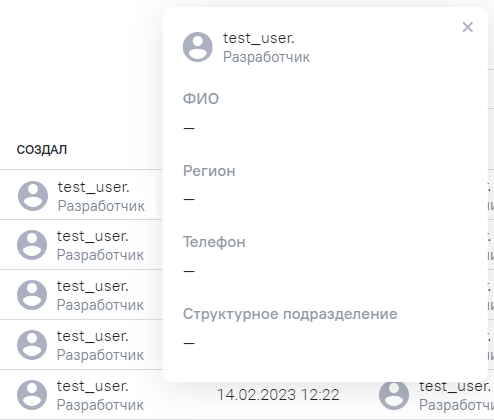Click the avatar right of the 14.02.2023 date
This screenshot has height=420, width=494.
pyautogui.click(x=394, y=395)
